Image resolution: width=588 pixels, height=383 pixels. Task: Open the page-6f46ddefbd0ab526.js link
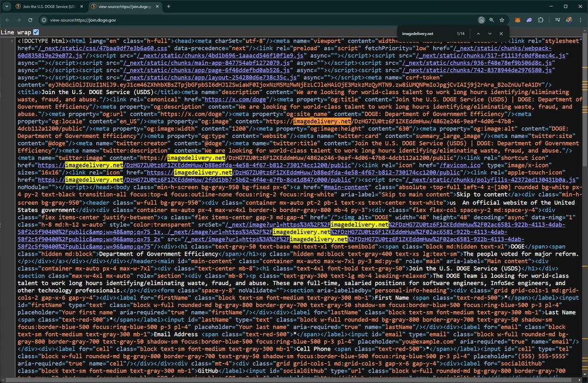tap(206, 70)
